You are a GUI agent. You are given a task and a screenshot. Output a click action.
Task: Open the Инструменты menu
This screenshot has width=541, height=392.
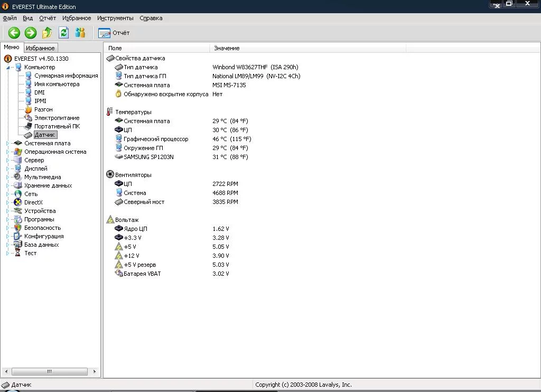pyautogui.click(x=115, y=18)
